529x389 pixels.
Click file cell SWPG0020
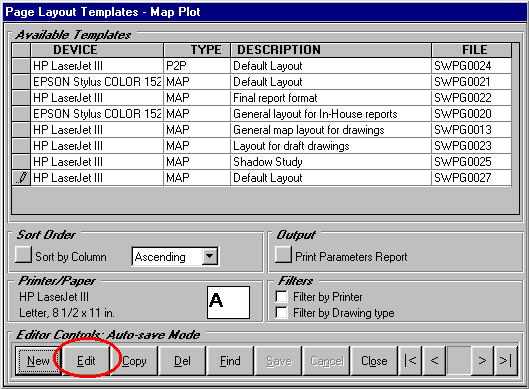click(471, 114)
